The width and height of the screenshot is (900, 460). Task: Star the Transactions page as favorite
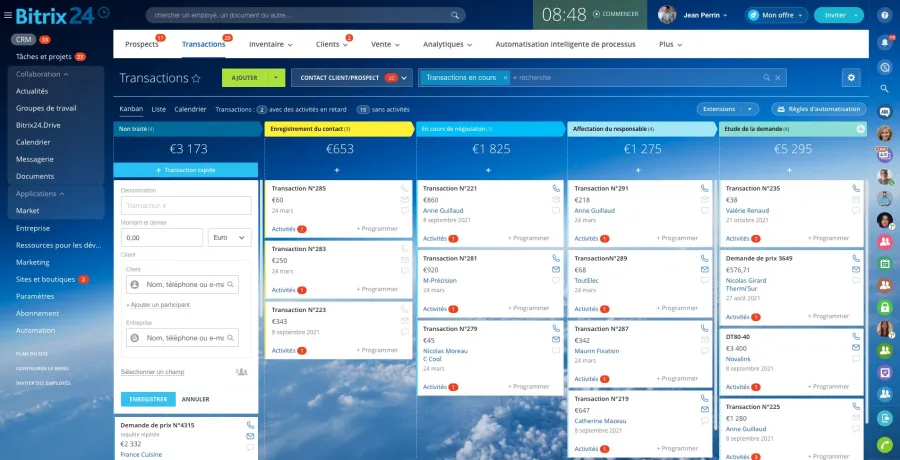point(196,78)
